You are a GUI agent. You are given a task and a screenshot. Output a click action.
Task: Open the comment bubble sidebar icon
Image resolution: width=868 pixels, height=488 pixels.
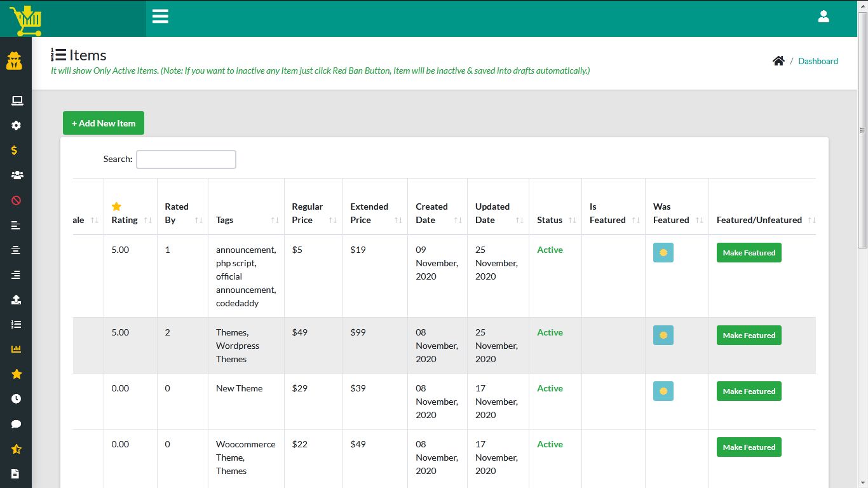pyautogui.click(x=17, y=424)
